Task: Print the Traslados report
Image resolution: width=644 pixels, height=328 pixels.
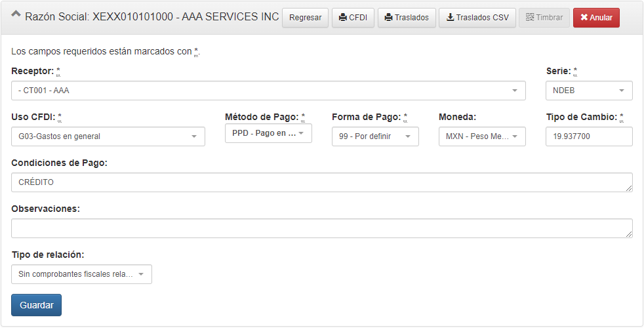Action: tap(407, 18)
